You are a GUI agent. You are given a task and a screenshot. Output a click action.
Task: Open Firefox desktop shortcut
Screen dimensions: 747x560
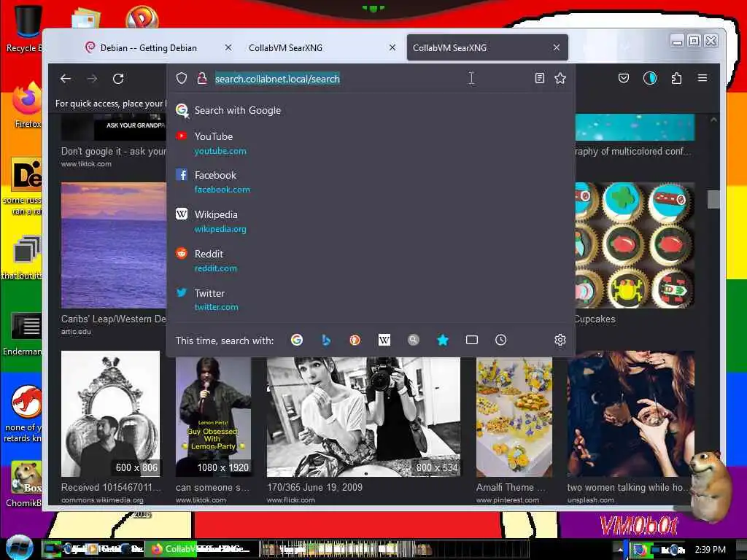pyautogui.click(x=27, y=106)
